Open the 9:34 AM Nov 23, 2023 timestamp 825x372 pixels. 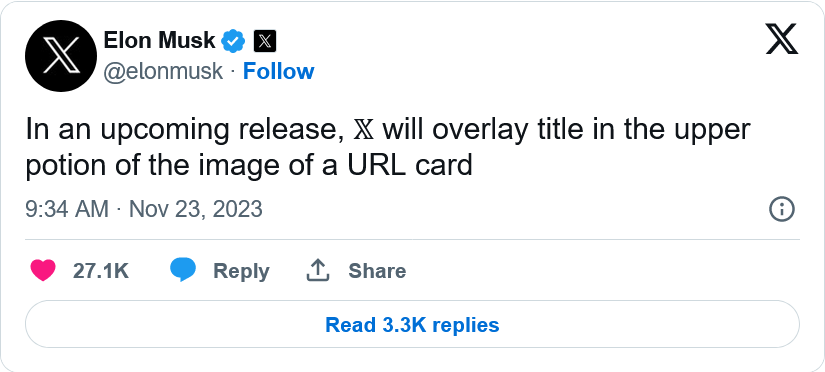pyautogui.click(x=144, y=209)
